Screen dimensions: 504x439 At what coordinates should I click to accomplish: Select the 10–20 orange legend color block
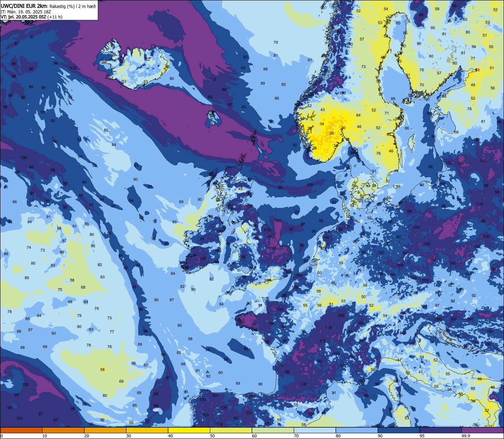click(63, 430)
